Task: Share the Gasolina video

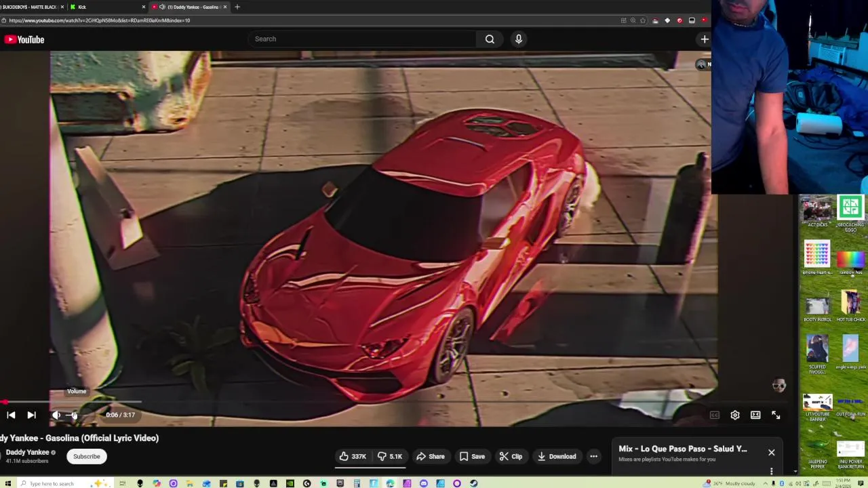Action: pyautogui.click(x=431, y=456)
